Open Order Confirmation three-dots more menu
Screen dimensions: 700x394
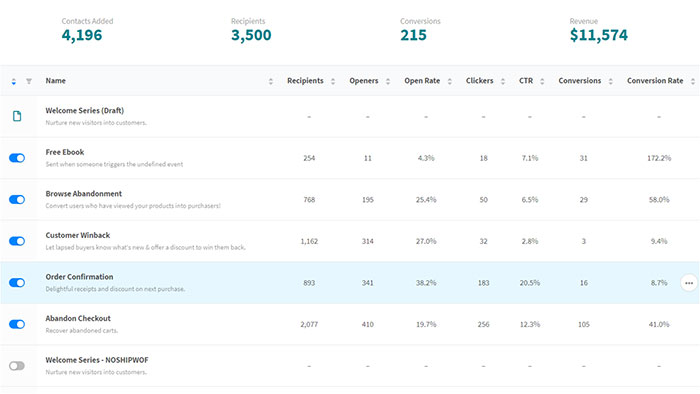(689, 283)
